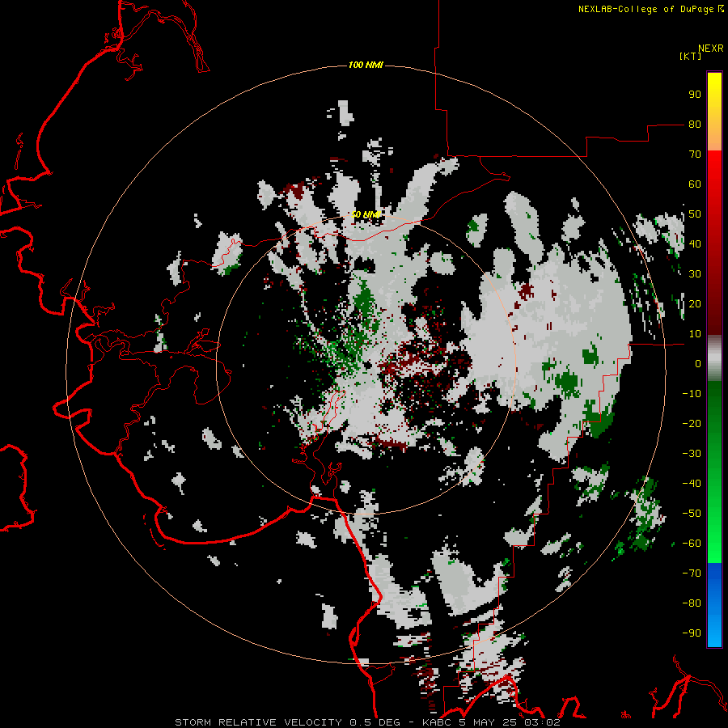The width and height of the screenshot is (728, 728).
Task: Click the -40 value on velocity scale
Action: (x=692, y=484)
